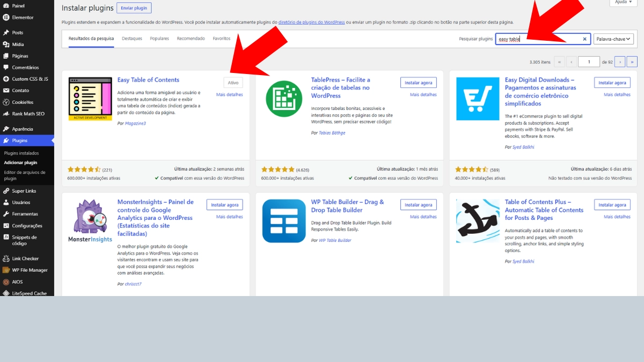Install Table of Contents Plus now

point(612,205)
